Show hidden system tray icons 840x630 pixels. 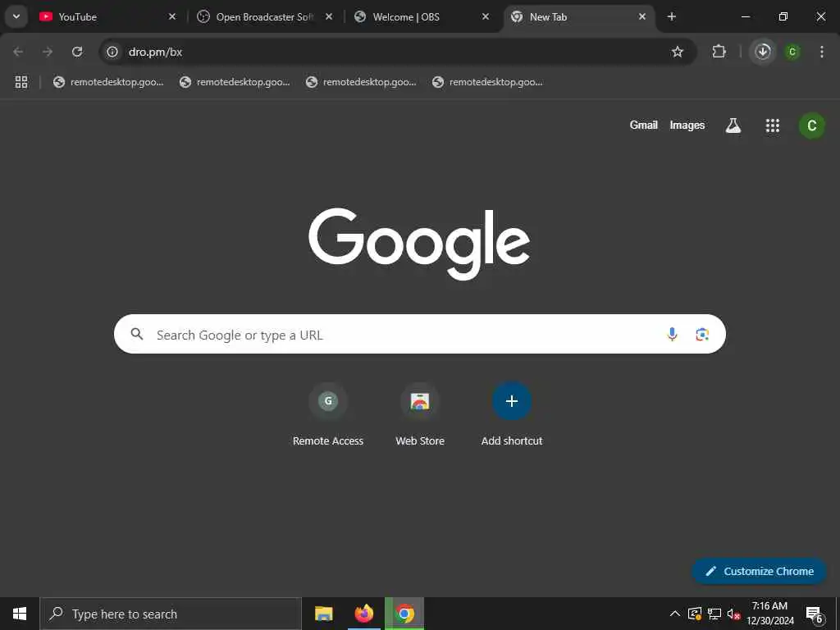(x=675, y=614)
